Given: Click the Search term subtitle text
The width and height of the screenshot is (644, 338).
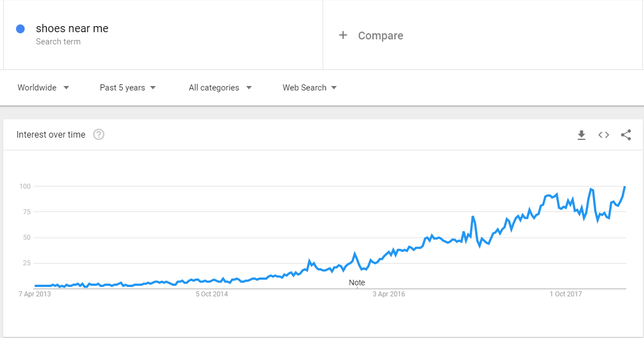Looking at the screenshot, I should pyautogui.click(x=58, y=42).
